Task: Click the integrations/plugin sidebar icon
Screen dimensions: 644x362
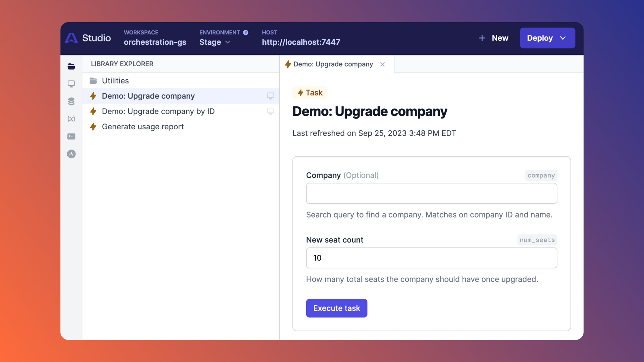Action: tap(72, 153)
